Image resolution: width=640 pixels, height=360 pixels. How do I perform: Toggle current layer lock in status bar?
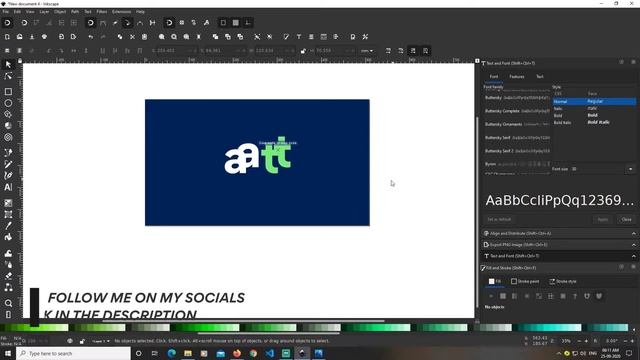pos(82,341)
